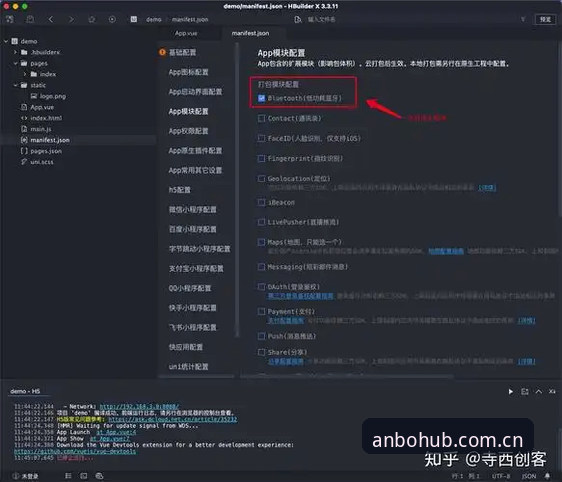Click the list icon in bottom status bar
This screenshot has width=562, height=482.
68,476
